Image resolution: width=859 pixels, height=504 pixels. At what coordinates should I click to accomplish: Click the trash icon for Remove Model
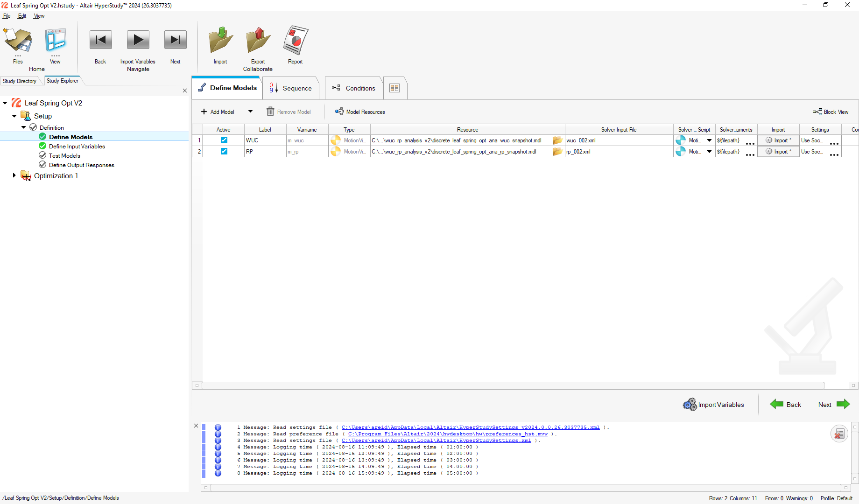(x=270, y=112)
